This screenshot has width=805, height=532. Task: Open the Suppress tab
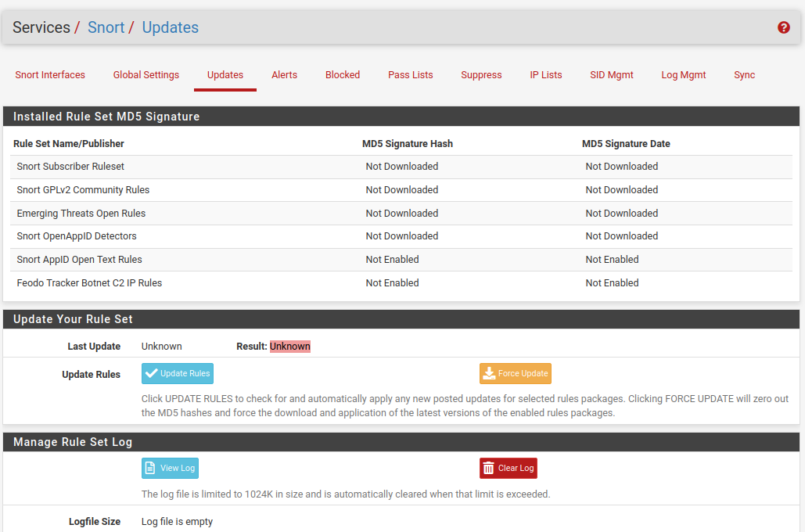(481, 74)
